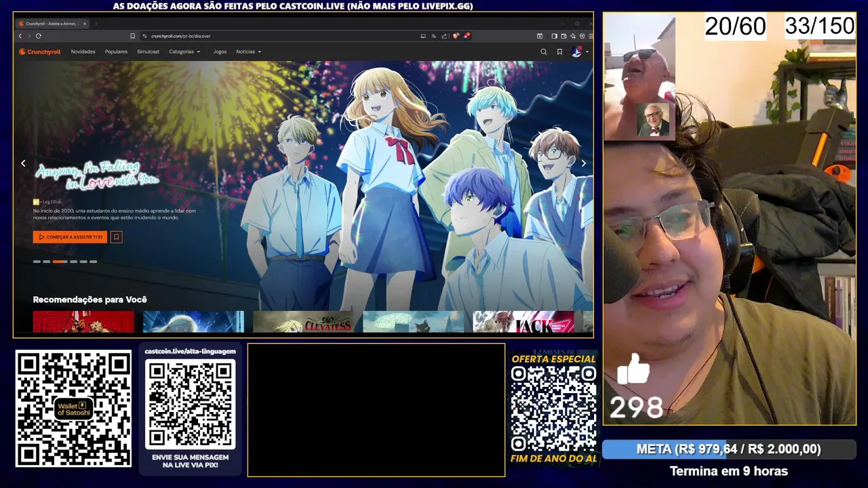868x488 pixels.
Task: Click the Wallet of Satoshi QR code
Action: 73,408
